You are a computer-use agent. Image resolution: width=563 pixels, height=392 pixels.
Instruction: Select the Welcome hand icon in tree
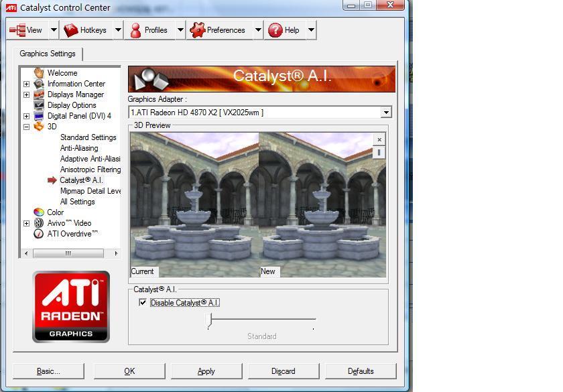[x=39, y=73]
